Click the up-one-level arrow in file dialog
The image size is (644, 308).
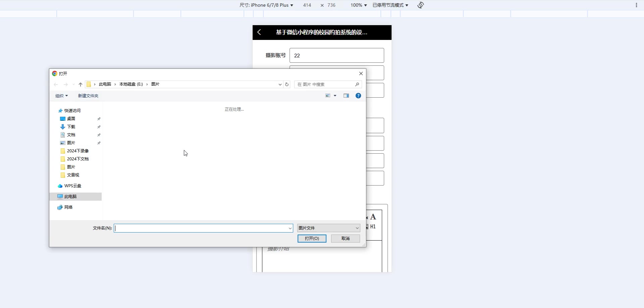click(x=80, y=85)
